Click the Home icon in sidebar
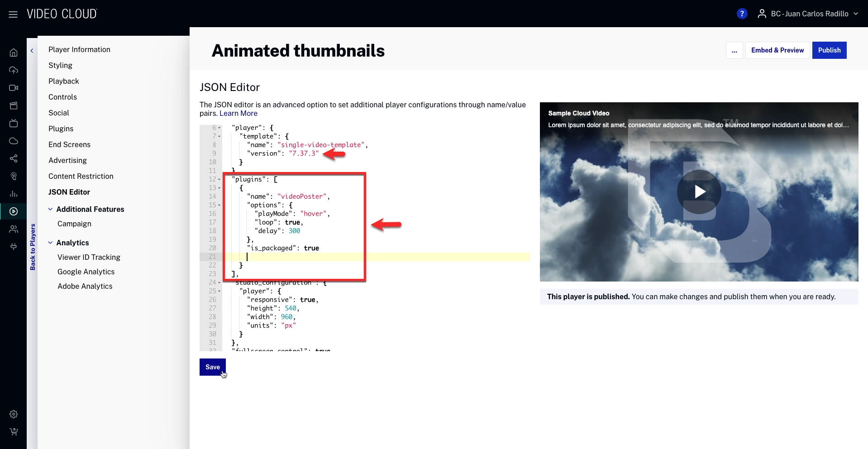The height and width of the screenshot is (449, 868). 14,53
